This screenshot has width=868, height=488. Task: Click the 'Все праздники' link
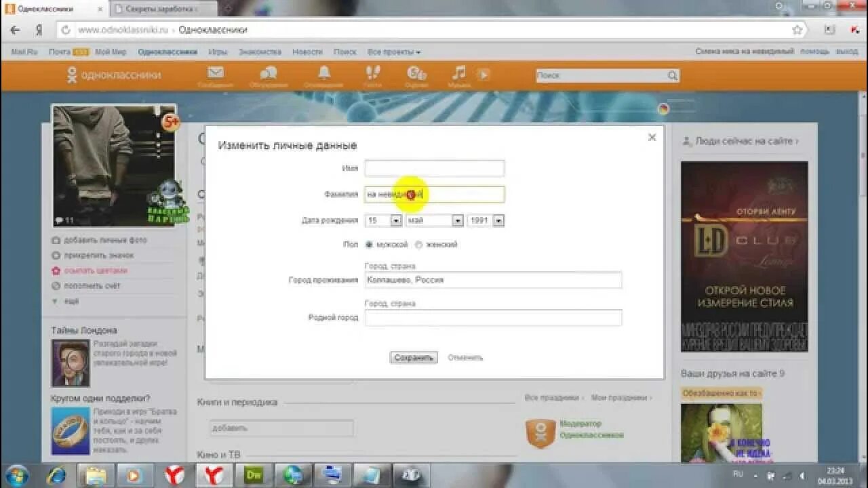(553, 398)
